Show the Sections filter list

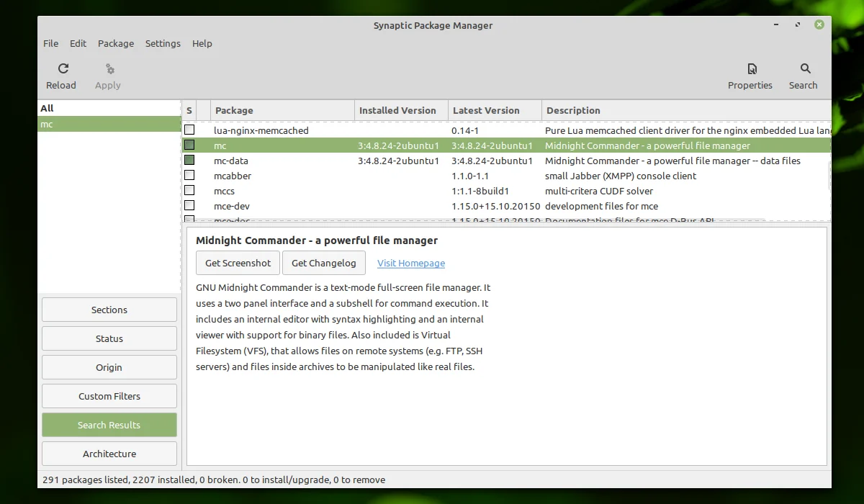click(x=109, y=310)
